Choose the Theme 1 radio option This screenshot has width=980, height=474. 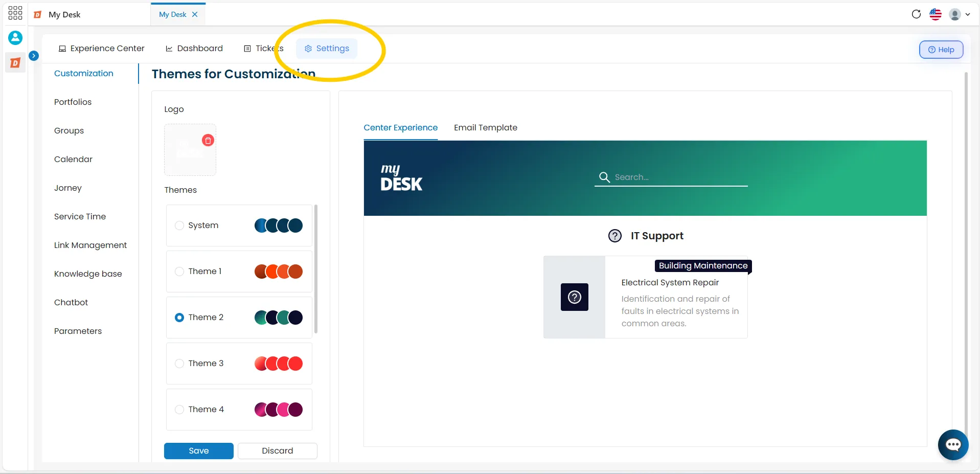(x=179, y=272)
